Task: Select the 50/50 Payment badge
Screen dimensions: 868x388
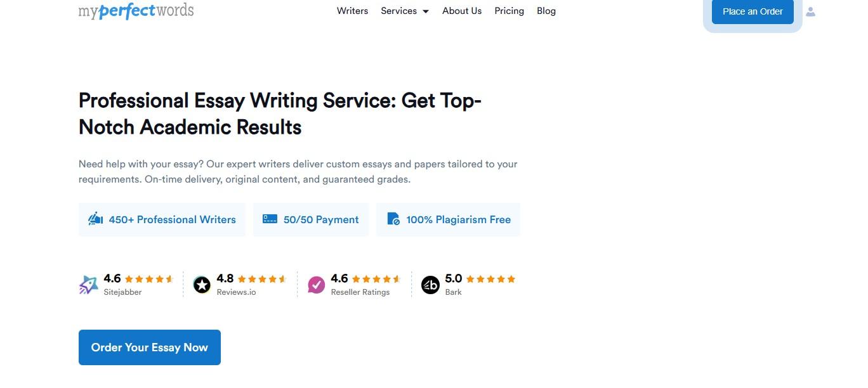Action: (311, 219)
